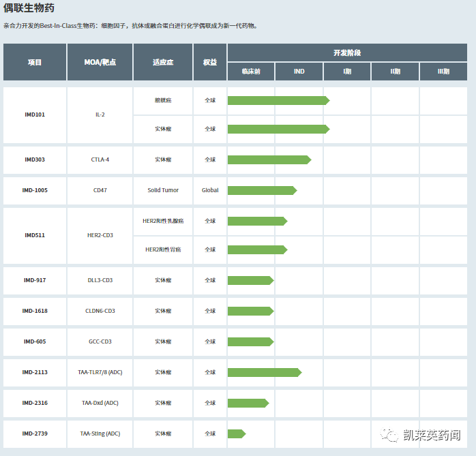The height and width of the screenshot is (456, 476).
Task: Select the MOA/靶点 column header
Action: [100, 62]
